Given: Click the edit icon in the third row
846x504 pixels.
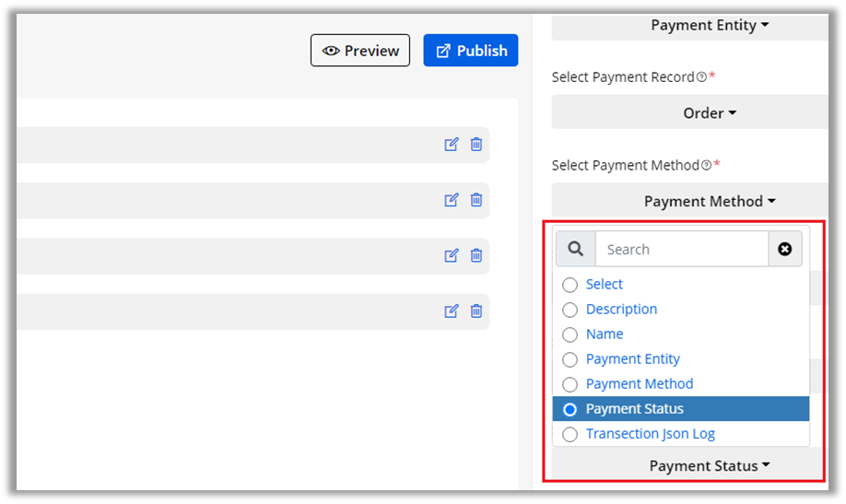Looking at the screenshot, I should point(451,255).
